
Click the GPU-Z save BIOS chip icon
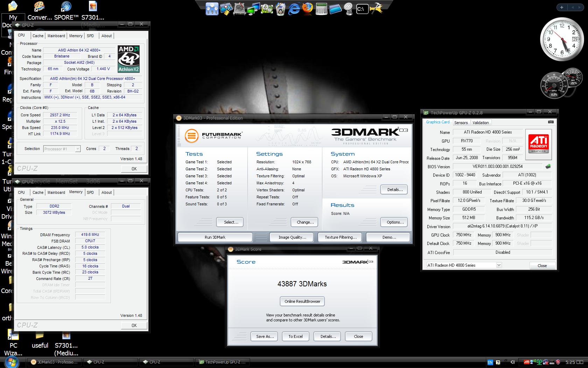pyautogui.click(x=548, y=166)
